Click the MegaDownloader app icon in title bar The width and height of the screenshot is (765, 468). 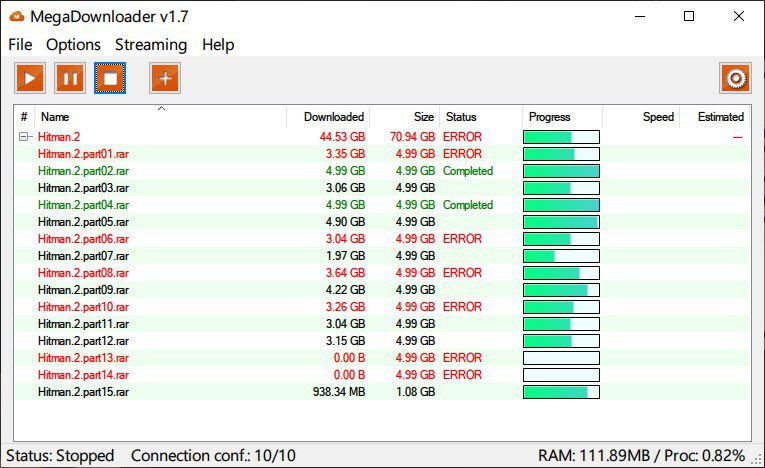[x=16, y=16]
